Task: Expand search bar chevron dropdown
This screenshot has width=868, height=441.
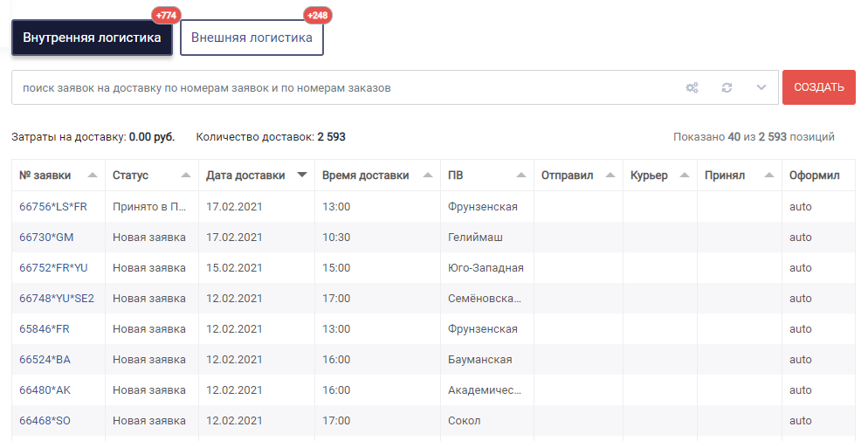Action: coord(761,87)
